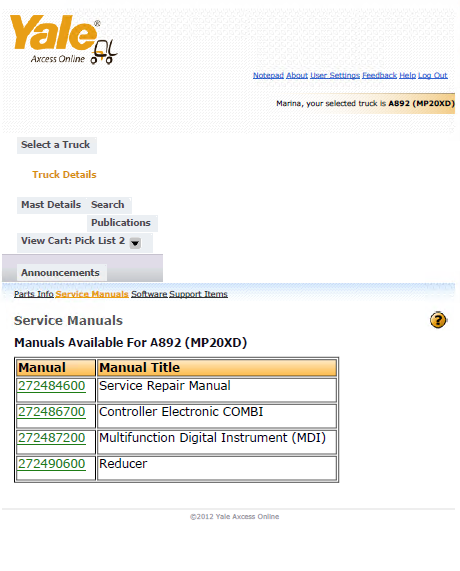Go to Mast Details
460x571 pixels.
(51, 205)
